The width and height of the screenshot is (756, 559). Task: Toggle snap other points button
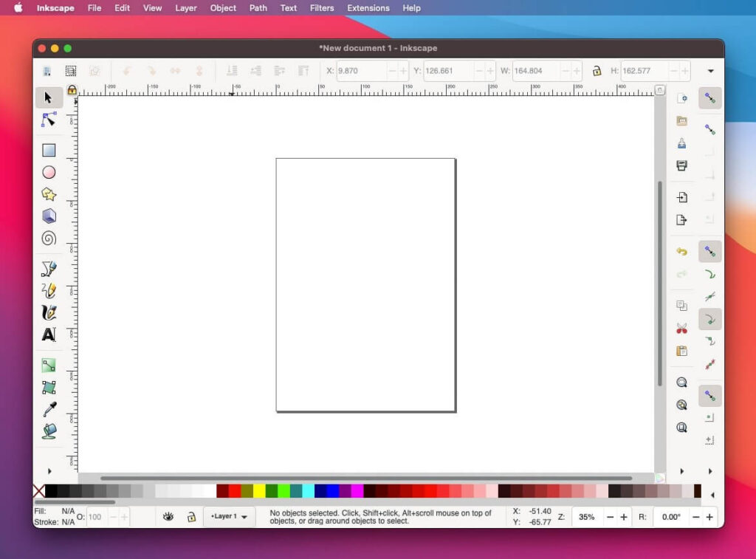pos(710,396)
